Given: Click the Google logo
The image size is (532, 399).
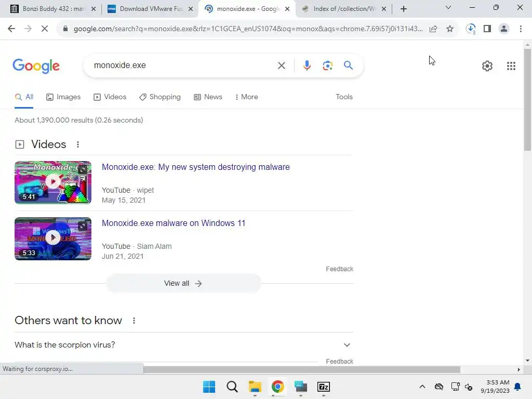Looking at the screenshot, I should 36,66.
